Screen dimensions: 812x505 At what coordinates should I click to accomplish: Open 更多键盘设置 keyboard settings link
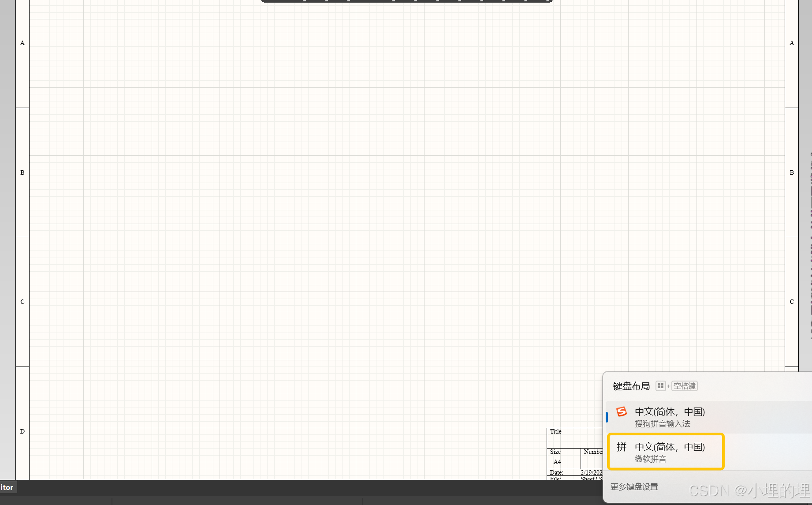click(x=634, y=486)
